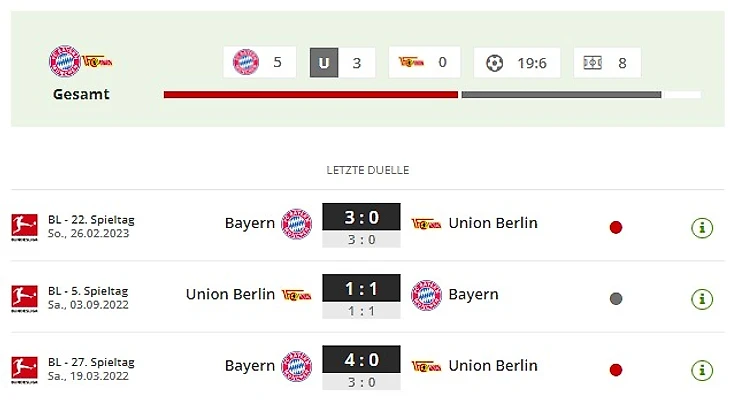Viewport: 730px width, 402px height.
Task: Click the pitch icon showing 8 matches
Action: pyautogui.click(x=592, y=63)
